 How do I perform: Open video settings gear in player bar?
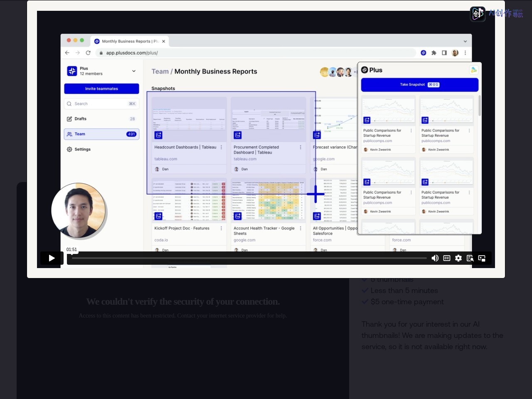pyautogui.click(x=458, y=258)
